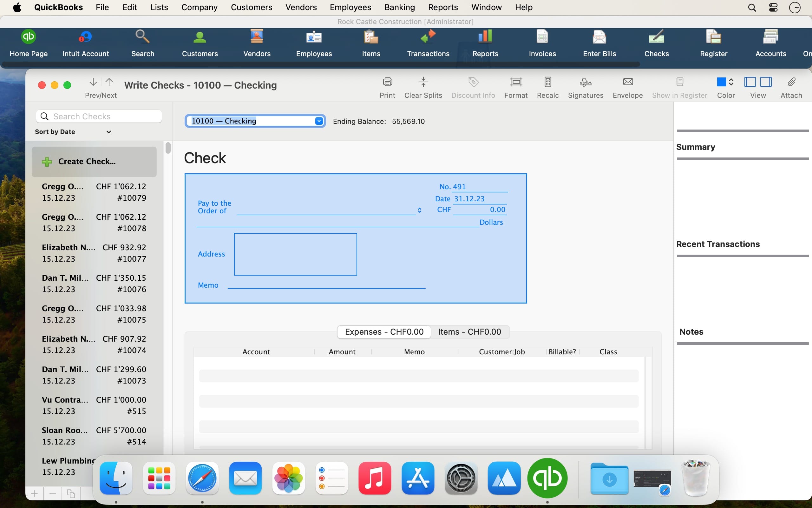Click the CHF amount field
Screen dimensions: 812x508
coord(480,210)
